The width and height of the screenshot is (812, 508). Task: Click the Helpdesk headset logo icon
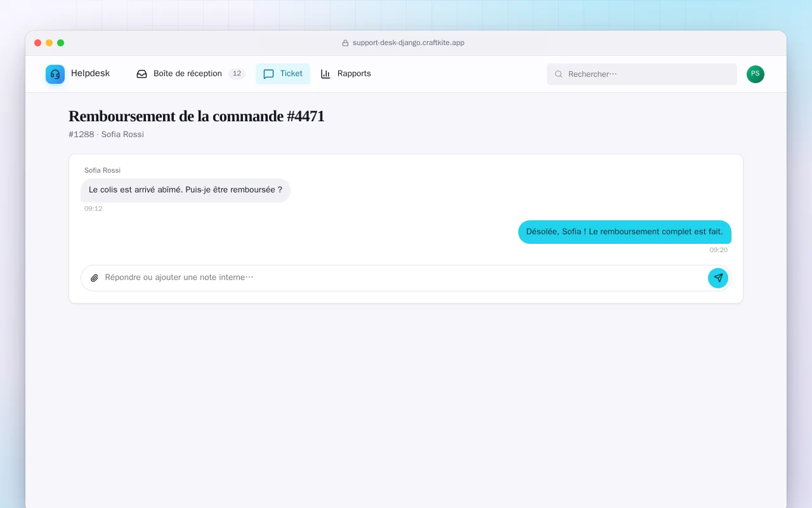coord(55,74)
